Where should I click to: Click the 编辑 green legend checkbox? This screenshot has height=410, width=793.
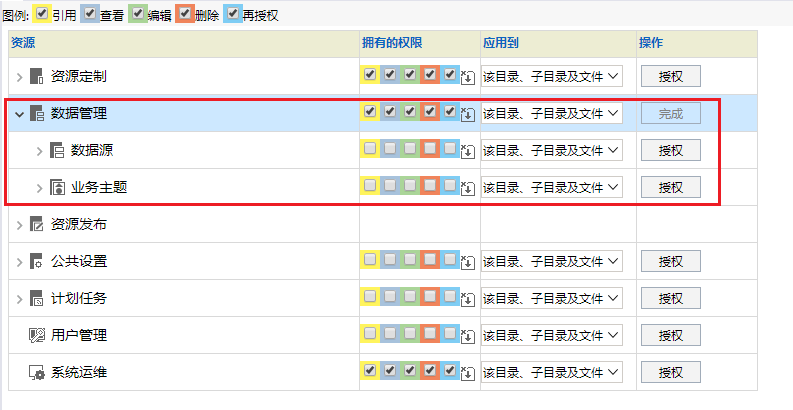click(x=138, y=12)
